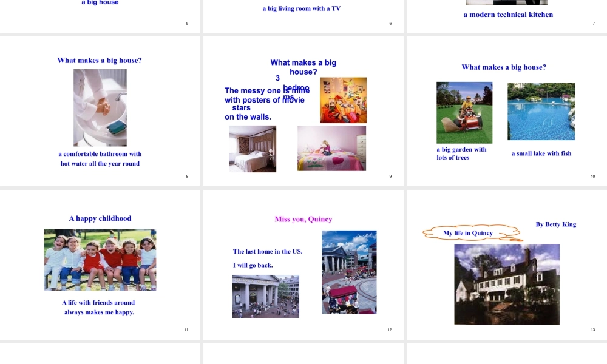Click the large white house photo on slide 13
Viewport: 607px width, 364px height.
tap(507, 284)
